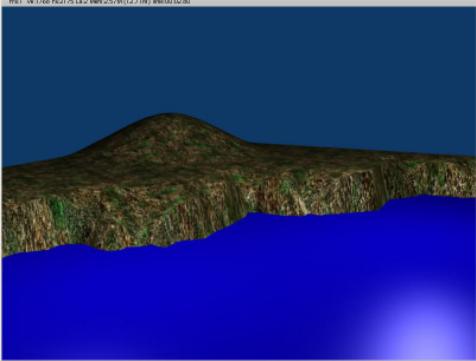Screen dimensions: 476x361
Task: Click the rendered terrain mountain image
Action: [239, 183]
